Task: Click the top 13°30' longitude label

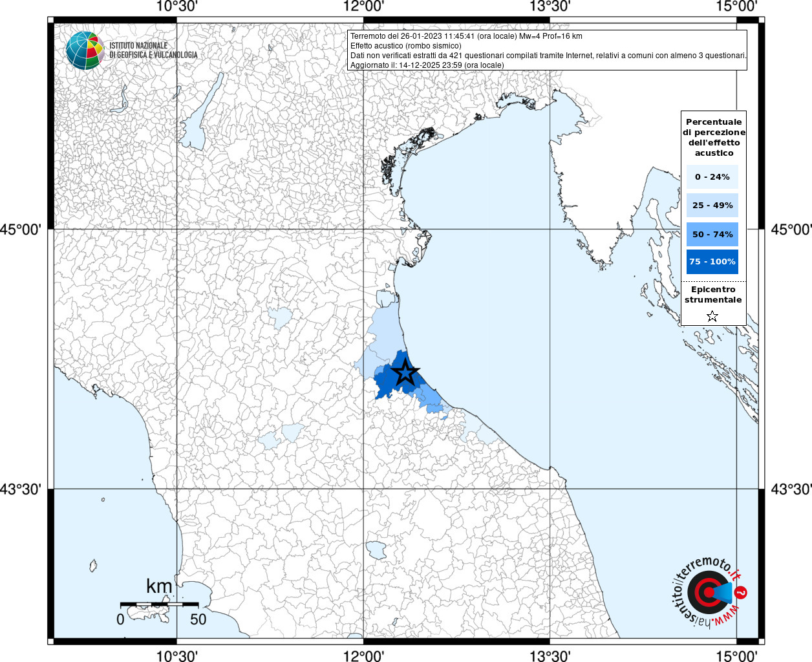Action: click(x=550, y=6)
